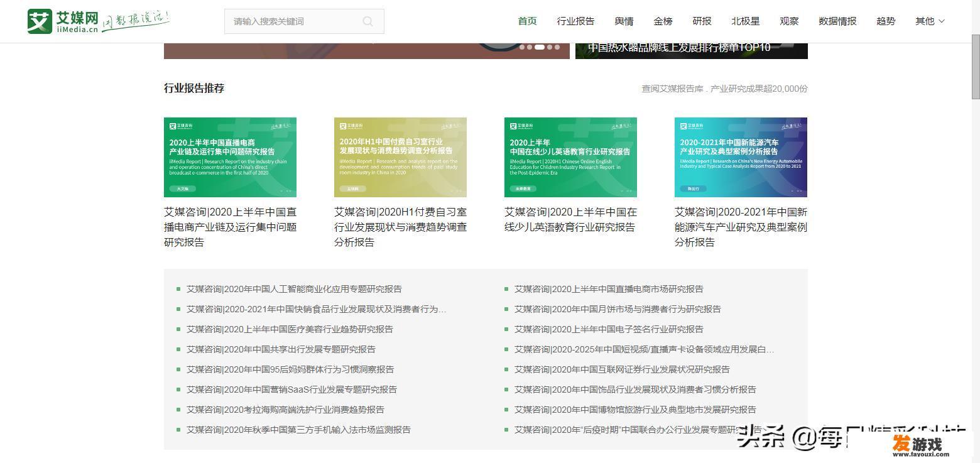Open 2020年中国95后妈妈群体行为习惯洞察报告
Screen dimensions: 980x463
click(290, 369)
